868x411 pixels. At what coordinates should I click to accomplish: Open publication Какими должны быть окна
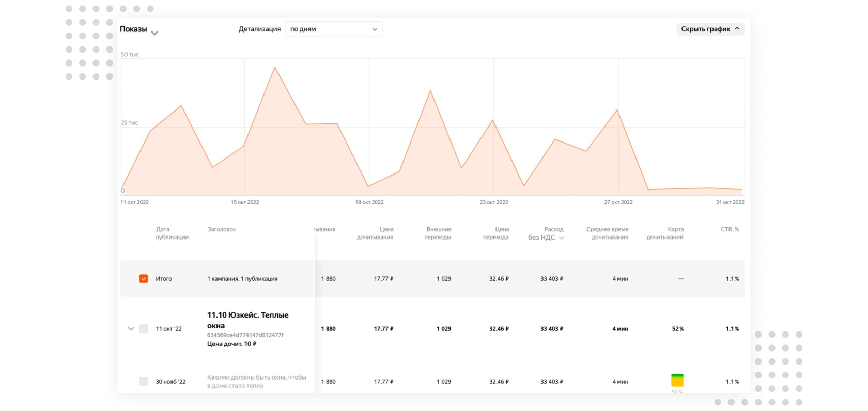click(257, 382)
